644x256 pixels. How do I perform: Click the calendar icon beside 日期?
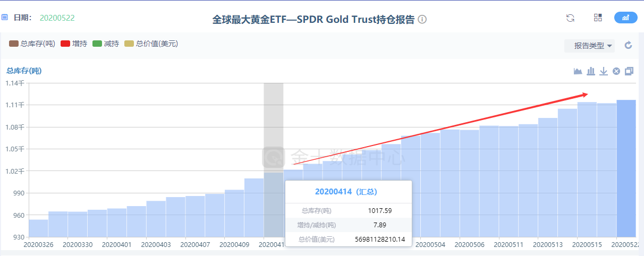point(5,18)
